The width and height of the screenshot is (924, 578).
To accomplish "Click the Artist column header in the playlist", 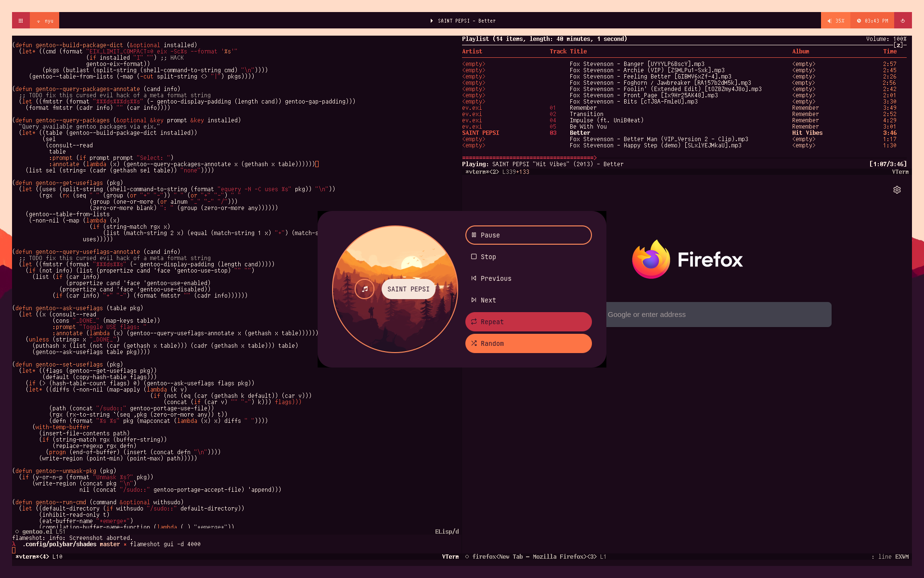I will click(x=472, y=52).
